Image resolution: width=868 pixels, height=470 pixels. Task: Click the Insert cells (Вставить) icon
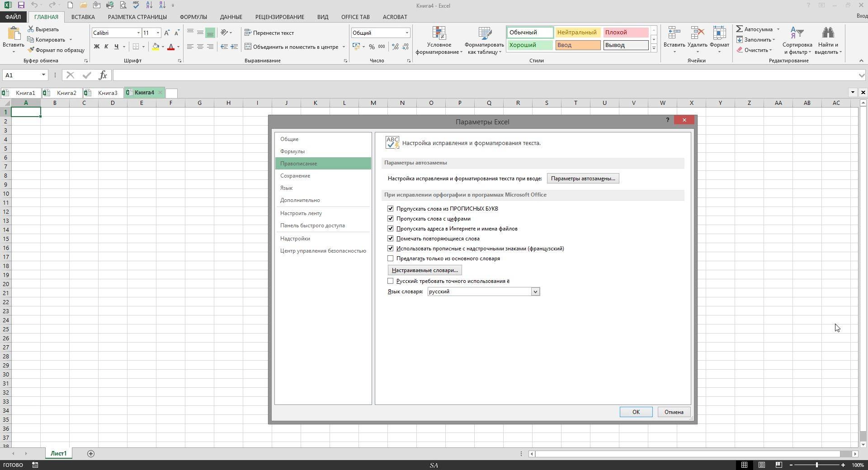tap(674, 33)
